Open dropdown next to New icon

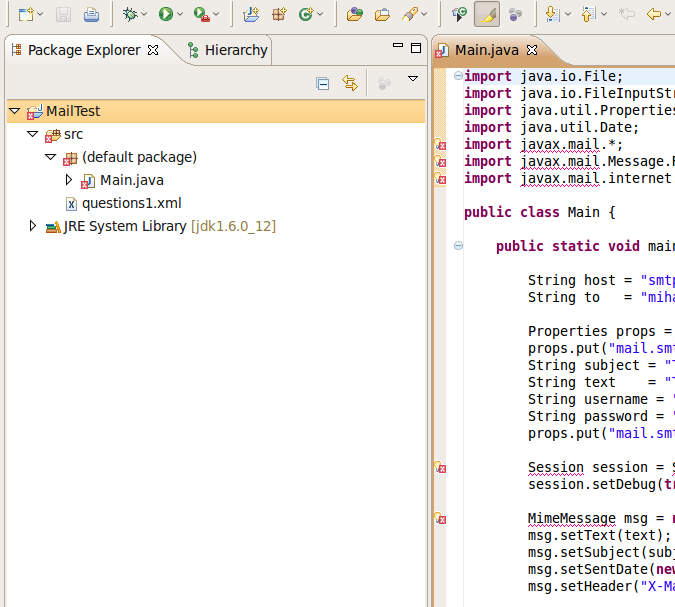click(40, 15)
